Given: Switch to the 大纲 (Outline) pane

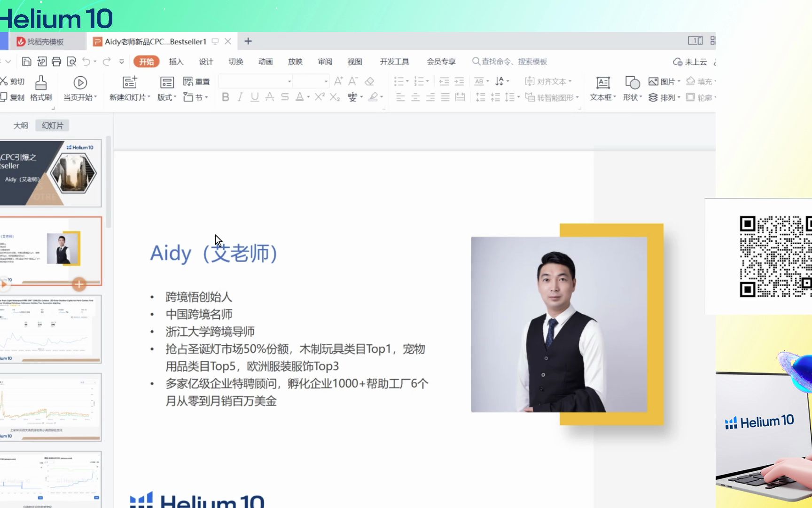Looking at the screenshot, I should 21,125.
